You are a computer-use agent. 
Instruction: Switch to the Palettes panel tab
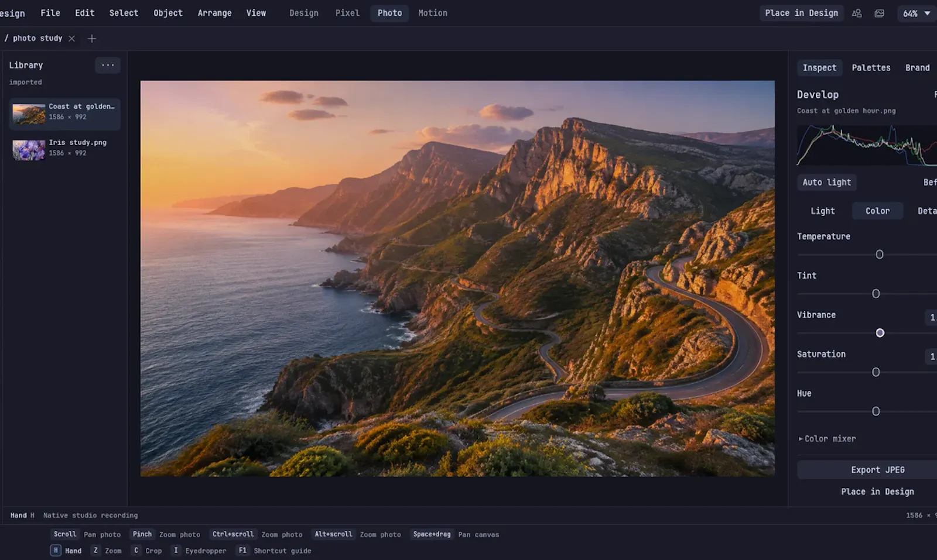[x=871, y=68]
